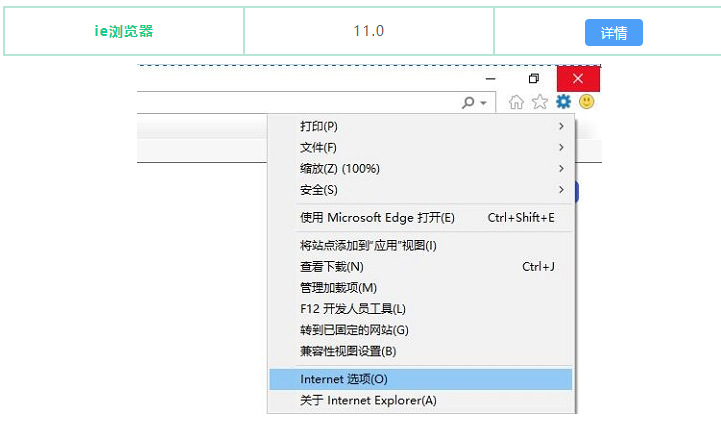Click the ie浏览器 link text
Viewport: 721px width, 423px height.
pyautogui.click(x=124, y=32)
